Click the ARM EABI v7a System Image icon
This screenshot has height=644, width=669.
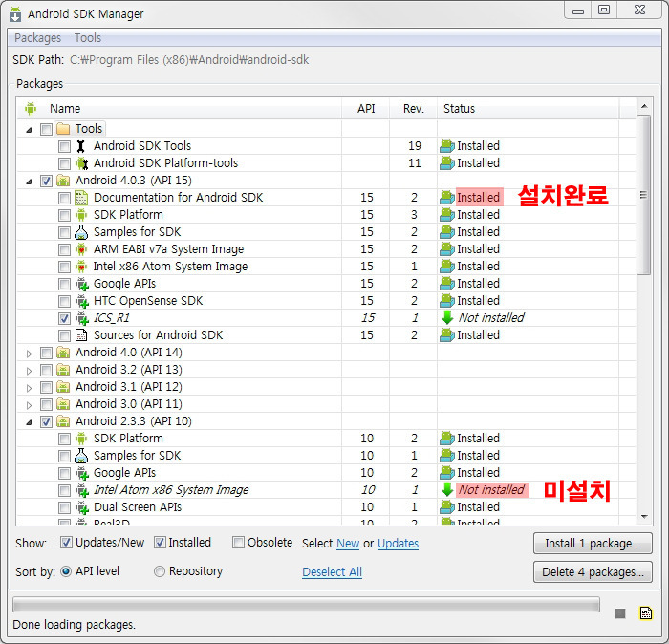(x=81, y=249)
